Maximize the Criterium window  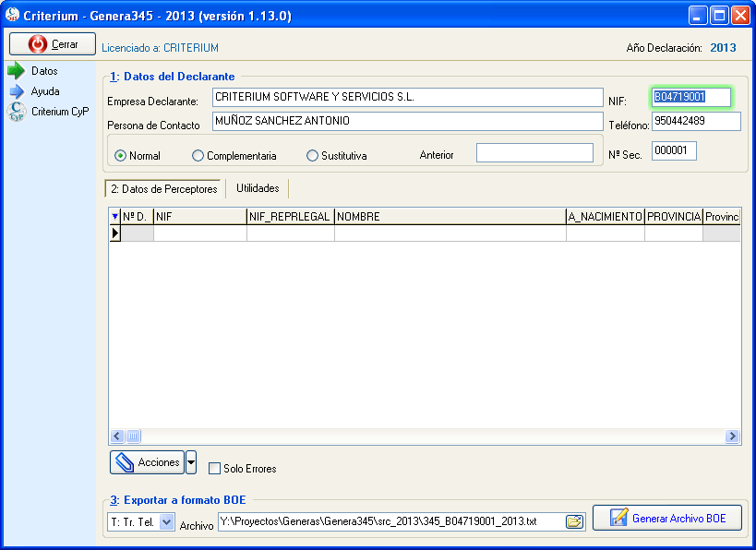point(719,16)
